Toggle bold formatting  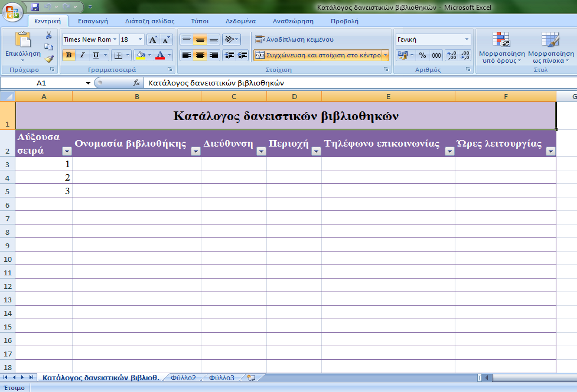coord(69,55)
